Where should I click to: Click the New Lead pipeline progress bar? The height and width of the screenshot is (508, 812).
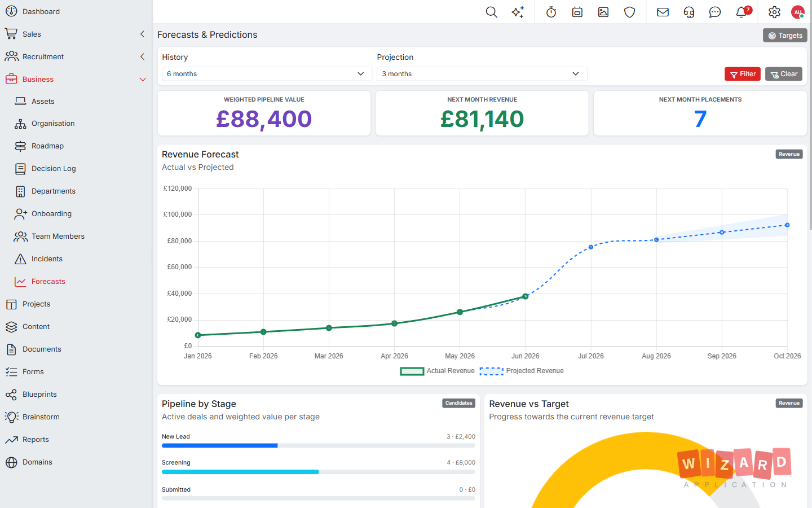click(319, 445)
